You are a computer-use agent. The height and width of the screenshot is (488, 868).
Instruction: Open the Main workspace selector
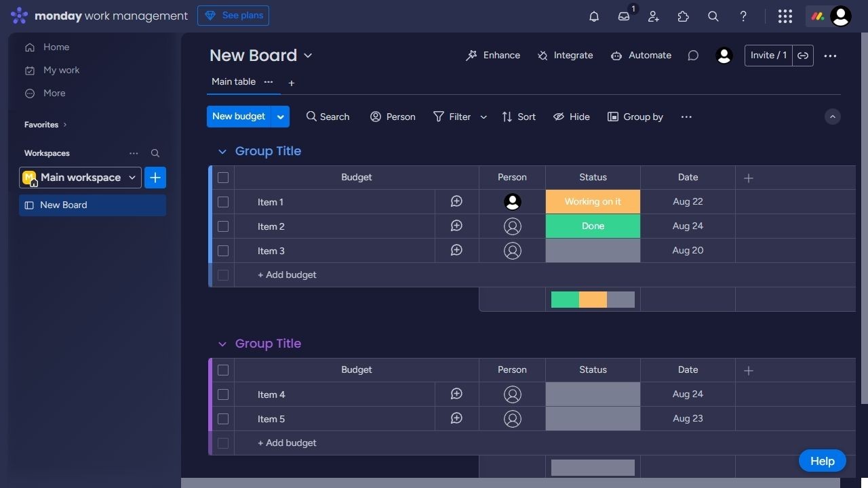click(x=80, y=177)
